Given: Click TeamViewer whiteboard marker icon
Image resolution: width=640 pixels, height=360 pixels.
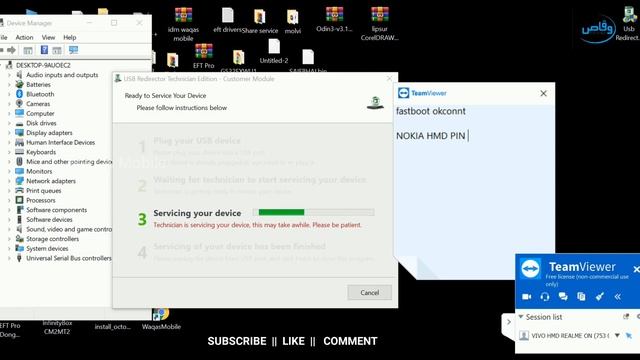Looking at the screenshot, I should pyautogui.click(x=599, y=296).
